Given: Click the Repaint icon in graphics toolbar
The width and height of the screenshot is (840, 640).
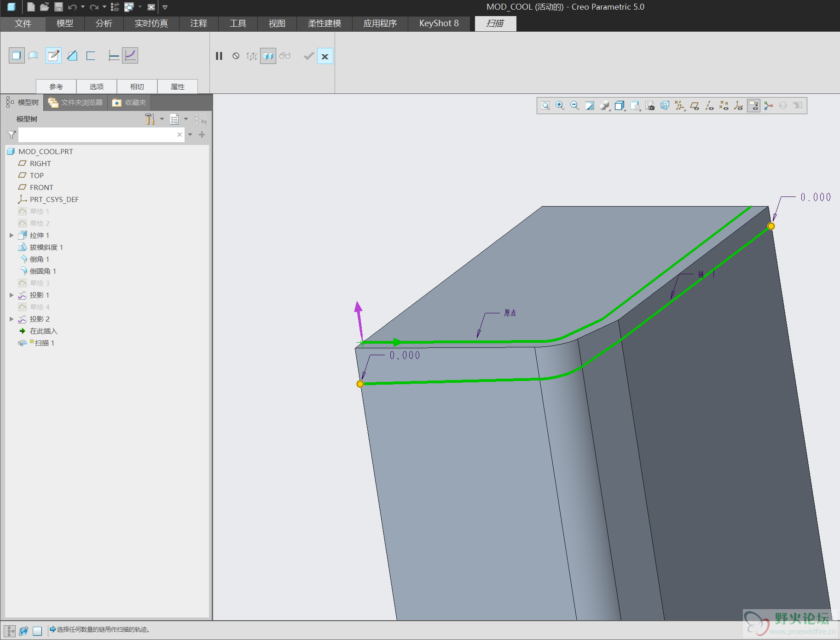Looking at the screenshot, I should coord(590,106).
